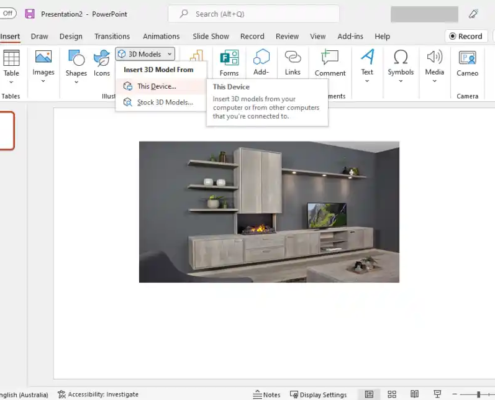495x400 pixels.
Task: Toggle the AutoSave Off switch
Action: [7, 14]
